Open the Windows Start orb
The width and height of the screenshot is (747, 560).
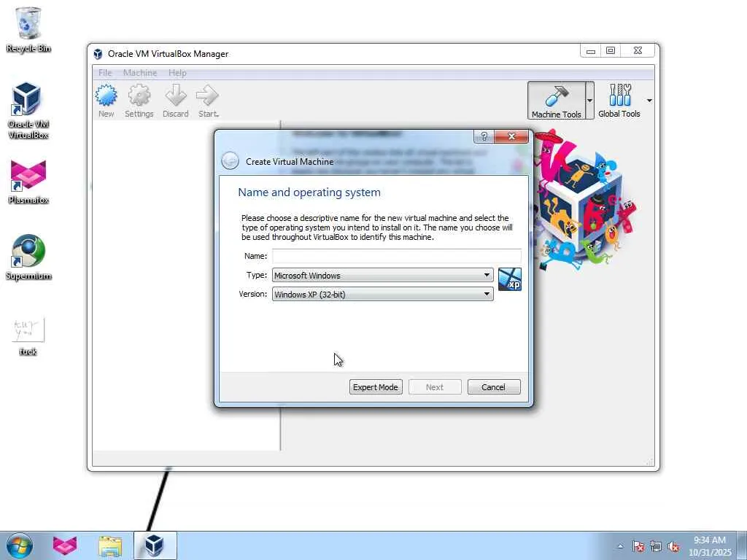tap(20, 545)
